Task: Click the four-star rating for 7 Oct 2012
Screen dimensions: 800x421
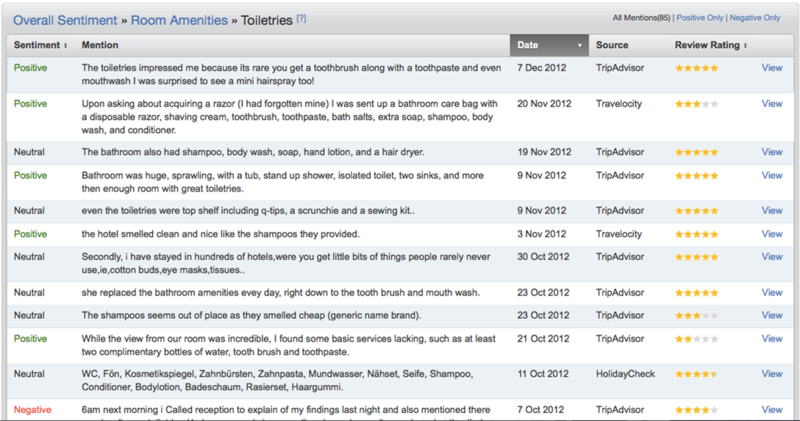Action: tap(696, 410)
